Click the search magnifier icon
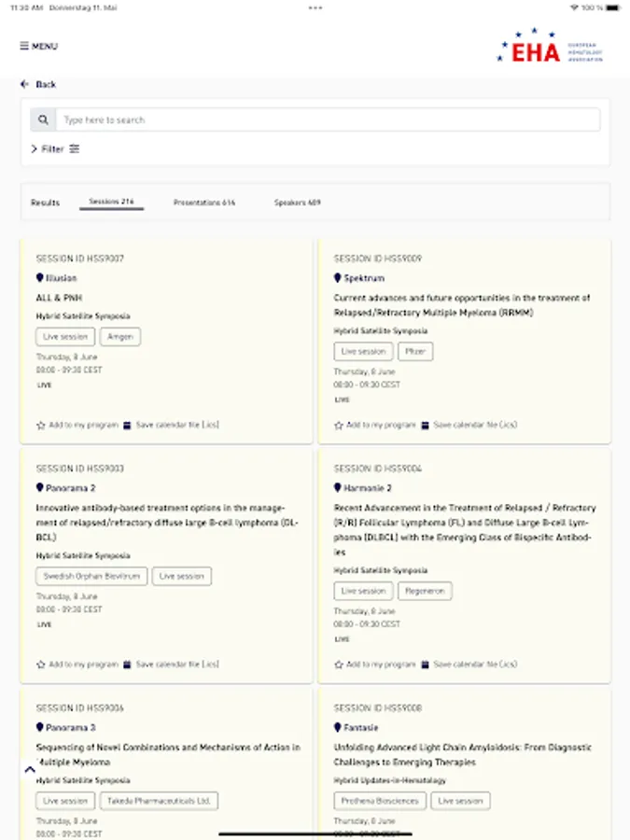Screen dimensions: 630x840 (x=43, y=120)
